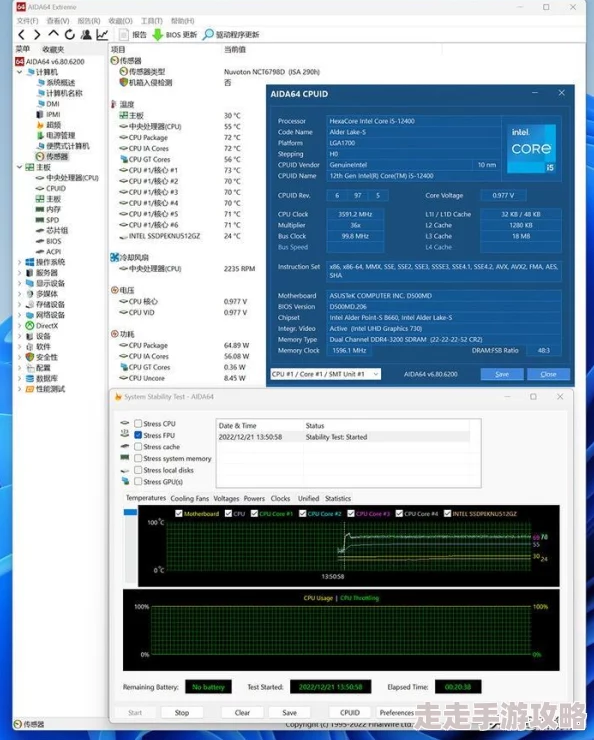This screenshot has height=740, width=594.
Task: Click the blue graph scale slider indicator
Action: click(x=130, y=512)
